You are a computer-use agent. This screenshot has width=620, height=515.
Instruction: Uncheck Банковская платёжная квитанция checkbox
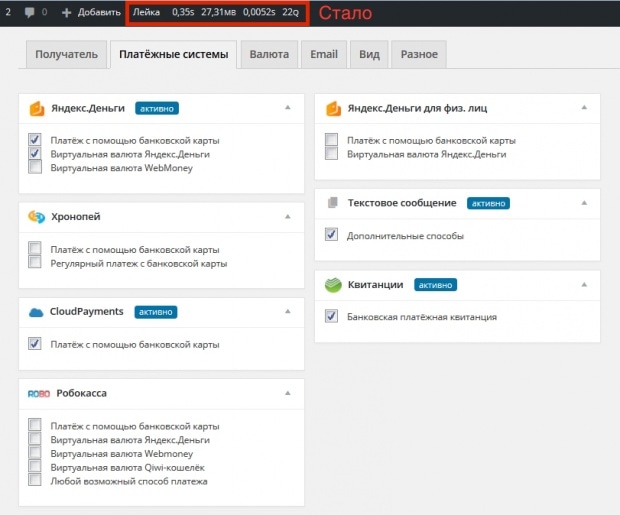tap(332, 316)
